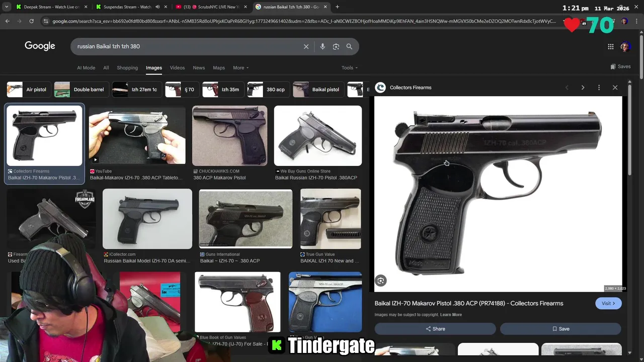Close the image preview panel

615,87
